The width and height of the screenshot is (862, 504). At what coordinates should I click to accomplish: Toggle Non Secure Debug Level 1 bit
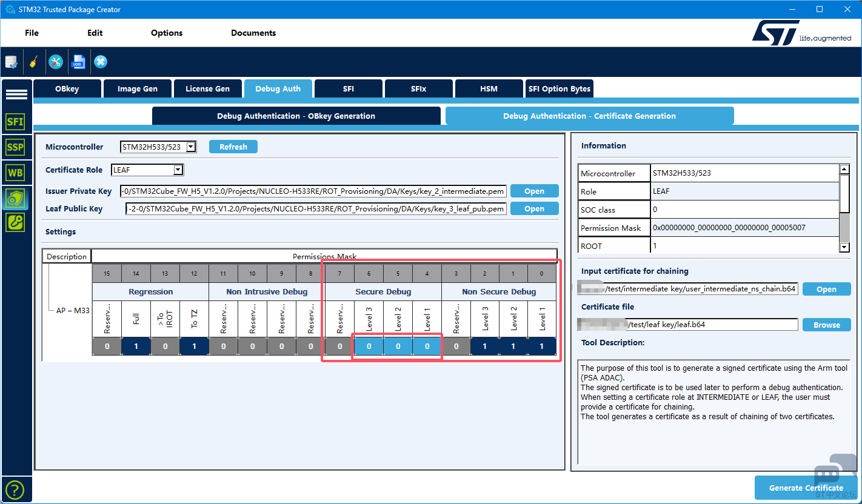tap(543, 346)
